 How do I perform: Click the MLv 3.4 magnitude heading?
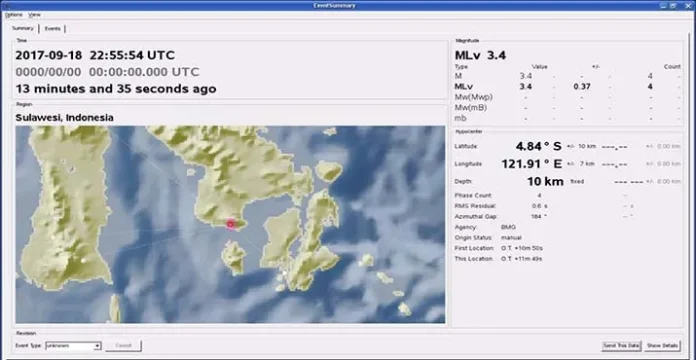pyautogui.click(x=480, y=55)
